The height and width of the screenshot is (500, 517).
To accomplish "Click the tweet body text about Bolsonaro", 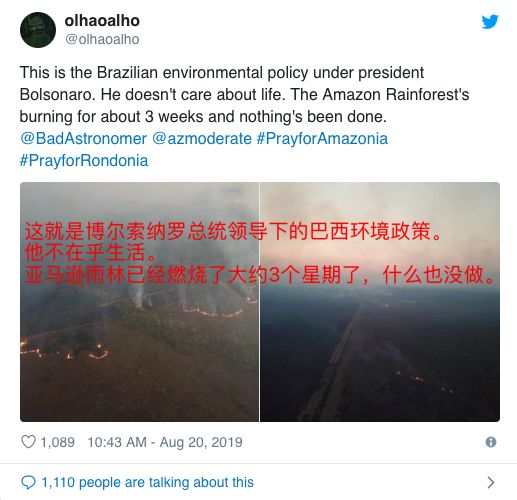I will pos(244,95).
